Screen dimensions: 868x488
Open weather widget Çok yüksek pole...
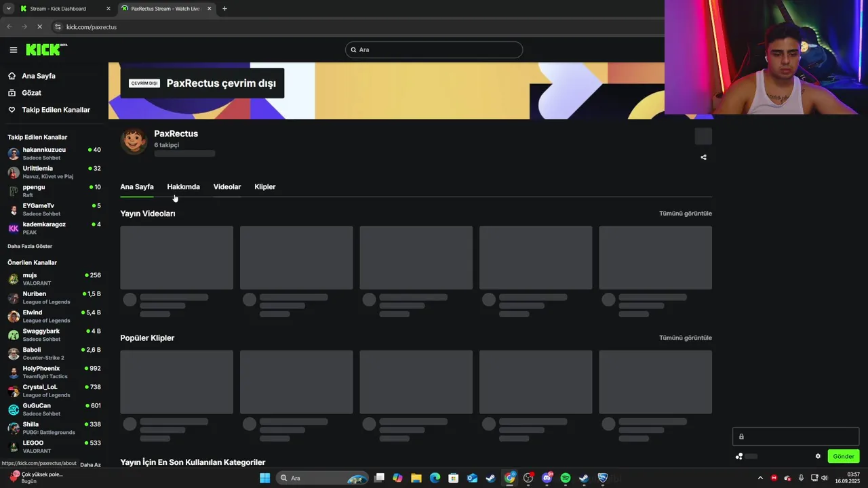pos(37,478)
